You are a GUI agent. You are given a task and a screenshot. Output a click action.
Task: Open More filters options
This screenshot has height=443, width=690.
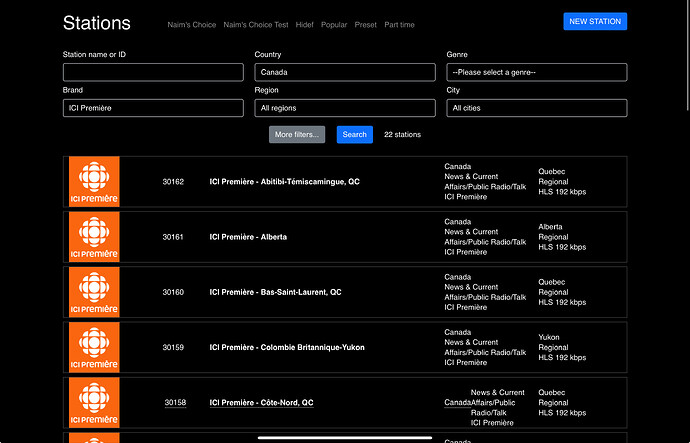[x=297, y=135]
